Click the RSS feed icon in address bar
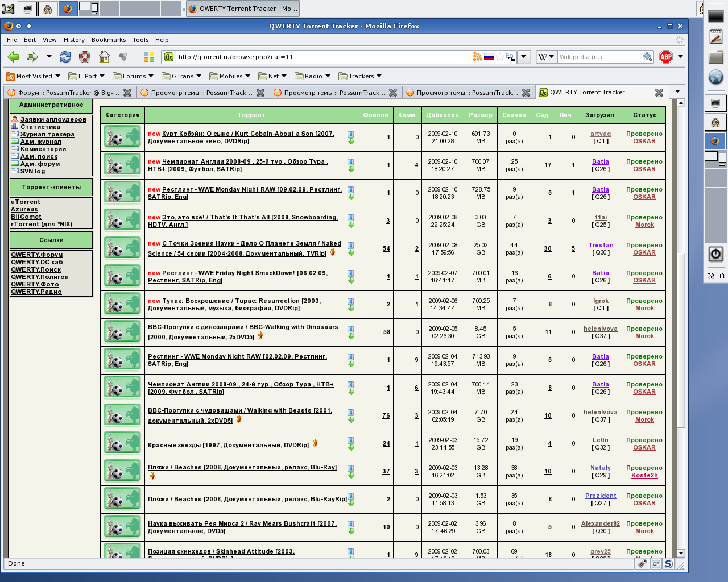The width and height of the screenshot is (728, 582). (477, 57)
